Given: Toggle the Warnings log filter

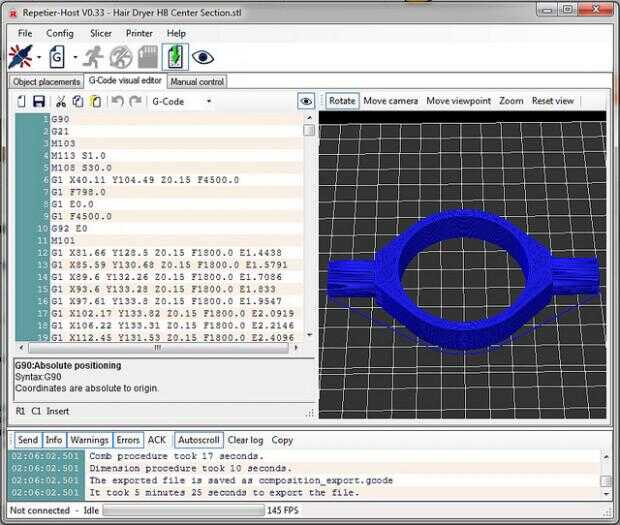Looking at the screenshot, I should point(88,439).
